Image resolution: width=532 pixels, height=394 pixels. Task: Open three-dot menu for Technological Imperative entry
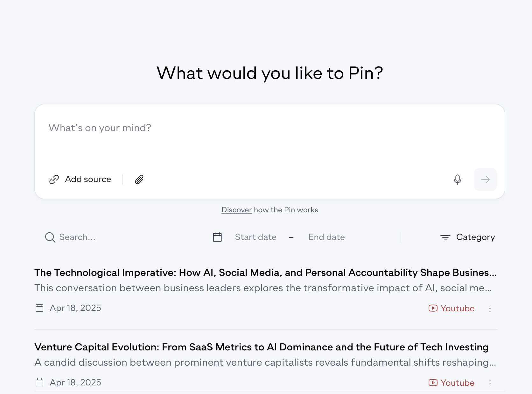490,308
